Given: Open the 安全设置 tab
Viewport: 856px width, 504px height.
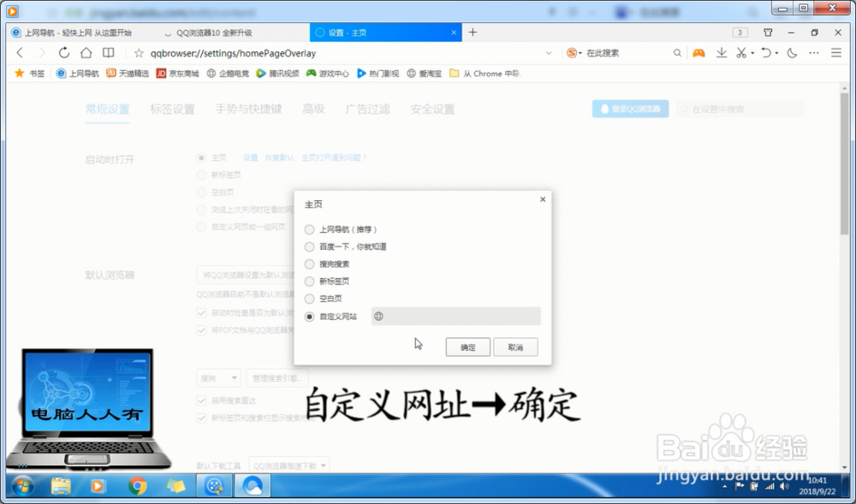Looking at the screenshot, I should pyautogui.click(x=432, y=109).
